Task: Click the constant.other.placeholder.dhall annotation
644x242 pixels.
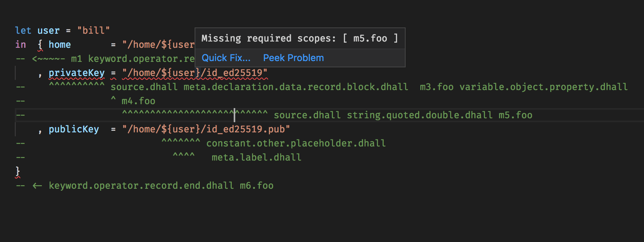Action: (x=295, y=143)
